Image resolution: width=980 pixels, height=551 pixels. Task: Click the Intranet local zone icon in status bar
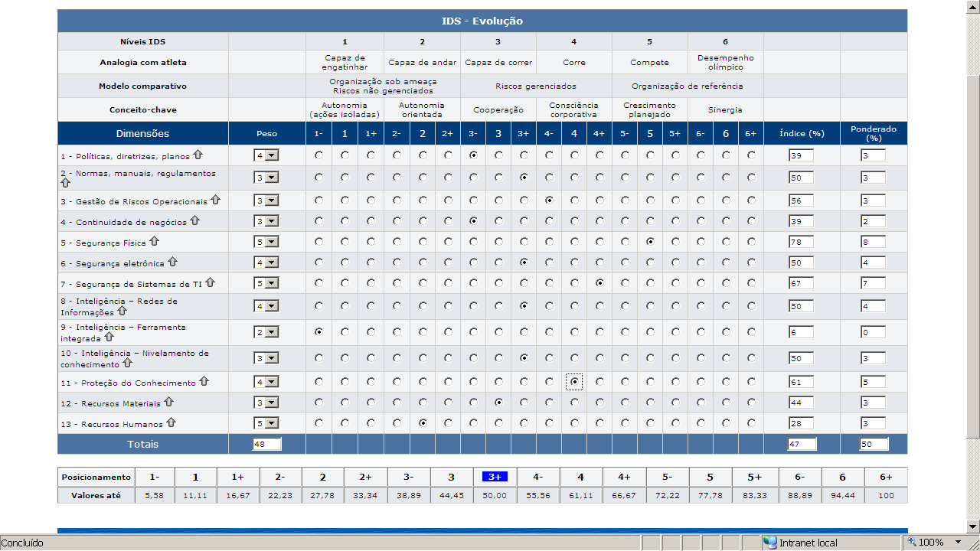click(769, 543)
